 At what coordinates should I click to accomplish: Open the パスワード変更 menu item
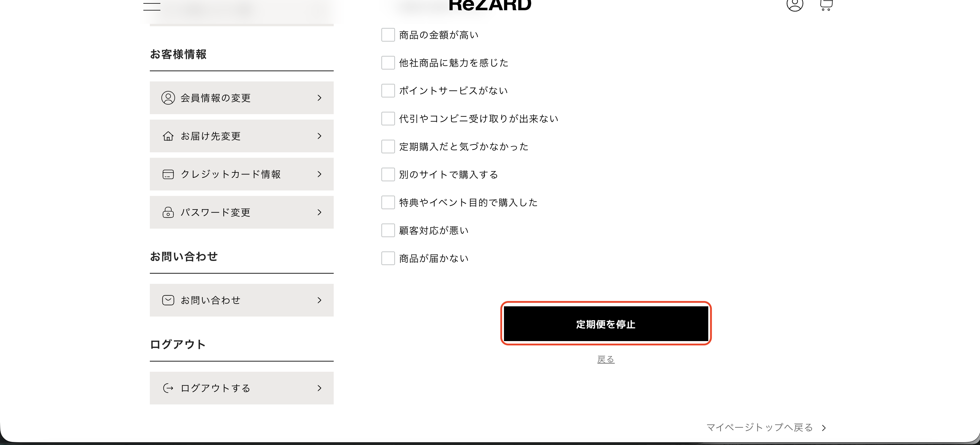[x=241, y=212]
